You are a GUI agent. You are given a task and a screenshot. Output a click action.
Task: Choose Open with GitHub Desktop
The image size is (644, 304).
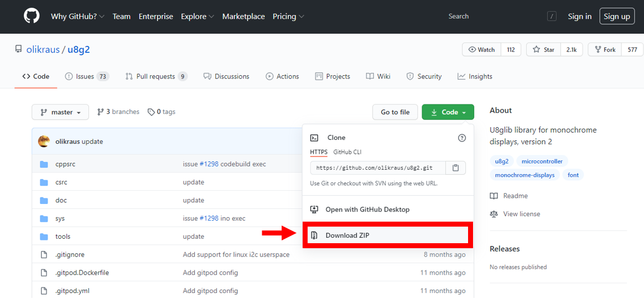pos(367,209)
